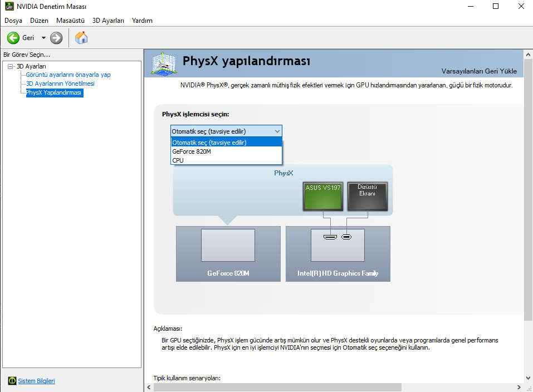Open the back history dropdown arrow next to Geri
Image resolution: width=533 pixels, height=392 pixels.
coord(43,38)
